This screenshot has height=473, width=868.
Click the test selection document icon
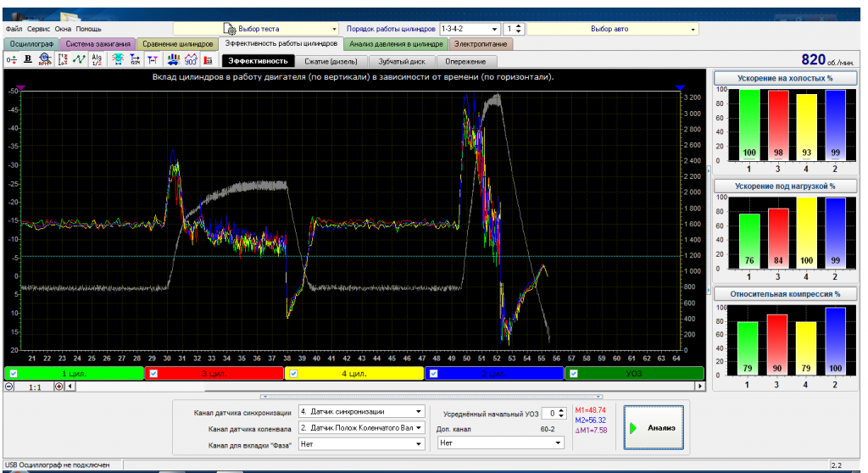coord(229,29)
